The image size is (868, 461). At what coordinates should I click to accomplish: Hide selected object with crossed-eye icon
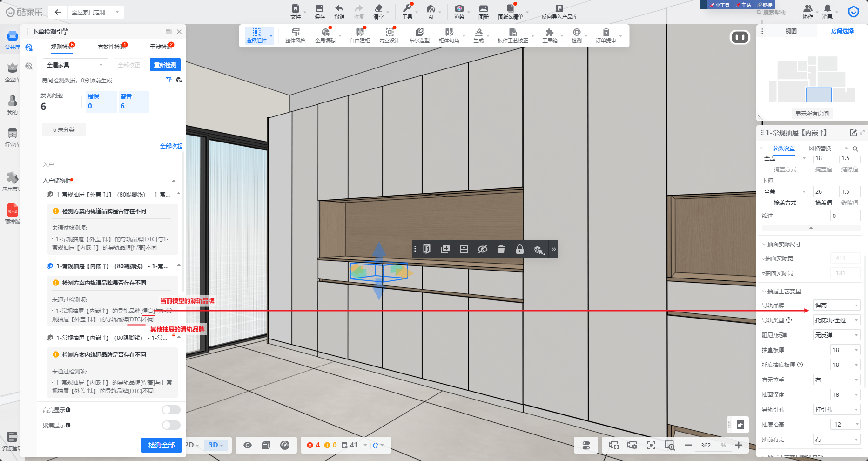point(482,249)
